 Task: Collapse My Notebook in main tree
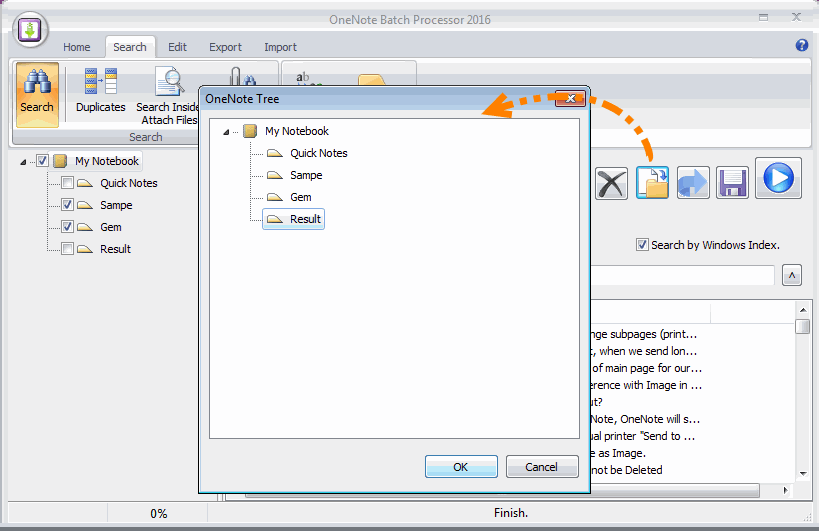click(x=23, y=162)
